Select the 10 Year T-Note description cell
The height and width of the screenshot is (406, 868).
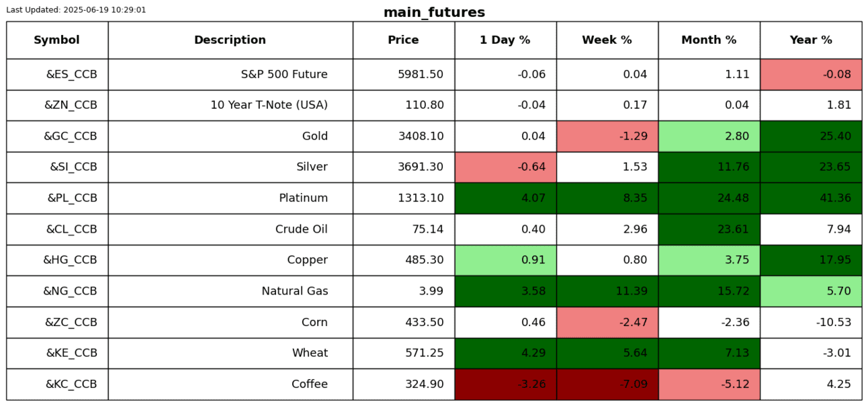pyautogui.click(x=230, y=106)
